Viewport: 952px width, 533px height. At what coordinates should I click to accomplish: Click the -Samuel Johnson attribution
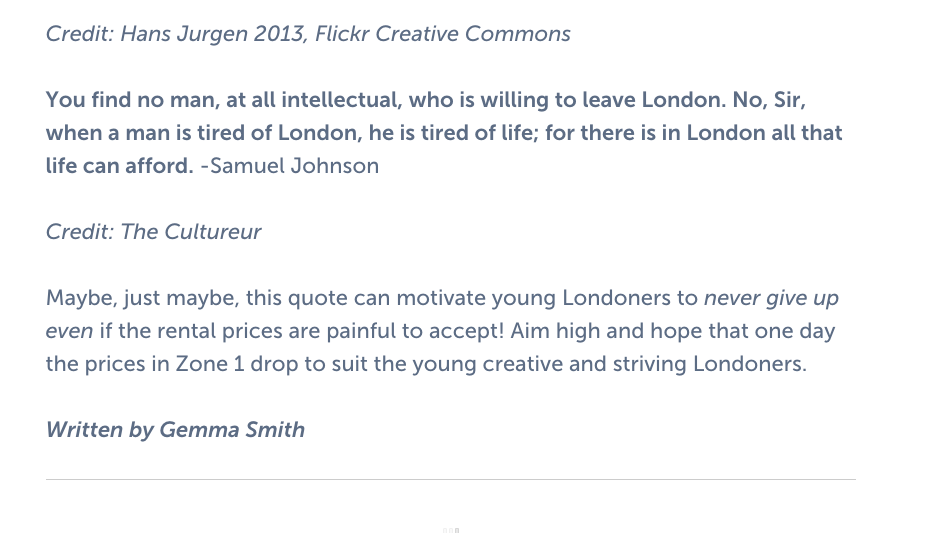(x=290, y=166)
